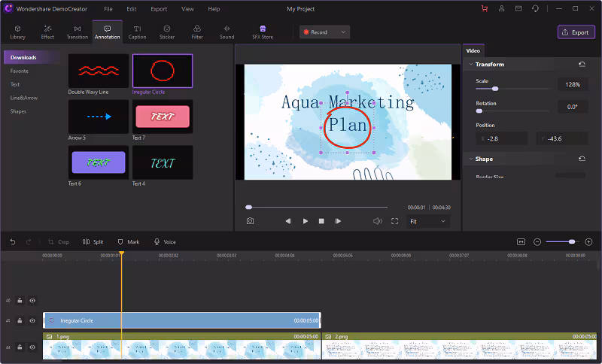602x364 pixels.
Task: Redo the last action
Action: point(29,241)
